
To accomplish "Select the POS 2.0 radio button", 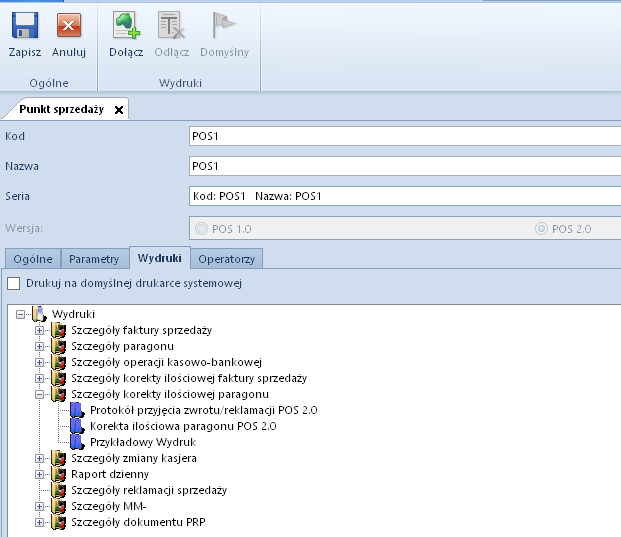I will pos(541,229).
